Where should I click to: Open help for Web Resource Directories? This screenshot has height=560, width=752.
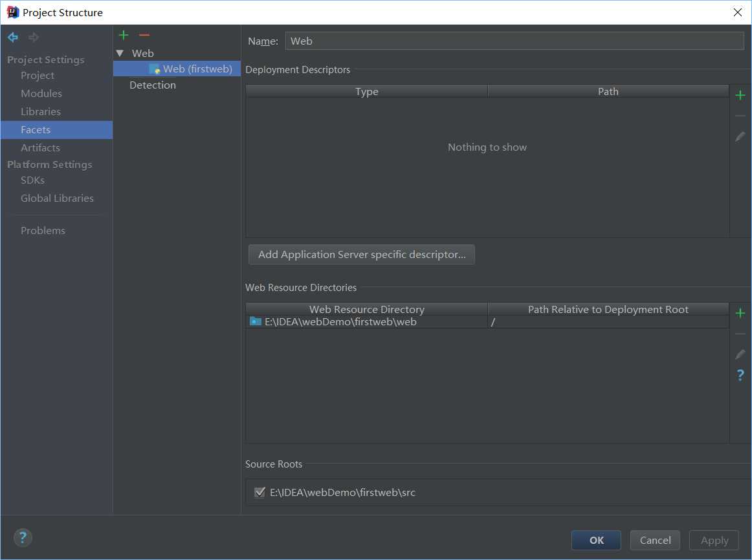[x=740, y=375]
